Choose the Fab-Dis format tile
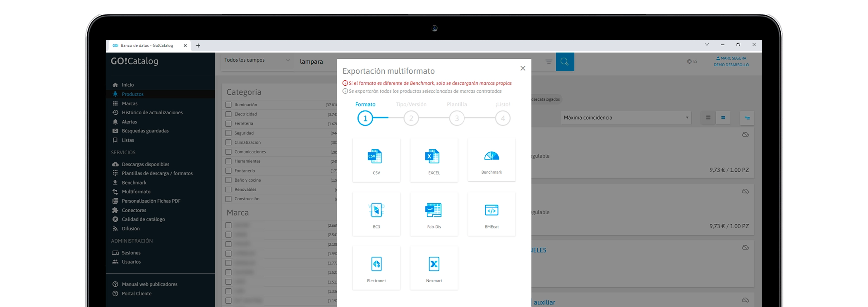Image resolution: width=868 pixels, height=307 pixels. pos(434,214)
